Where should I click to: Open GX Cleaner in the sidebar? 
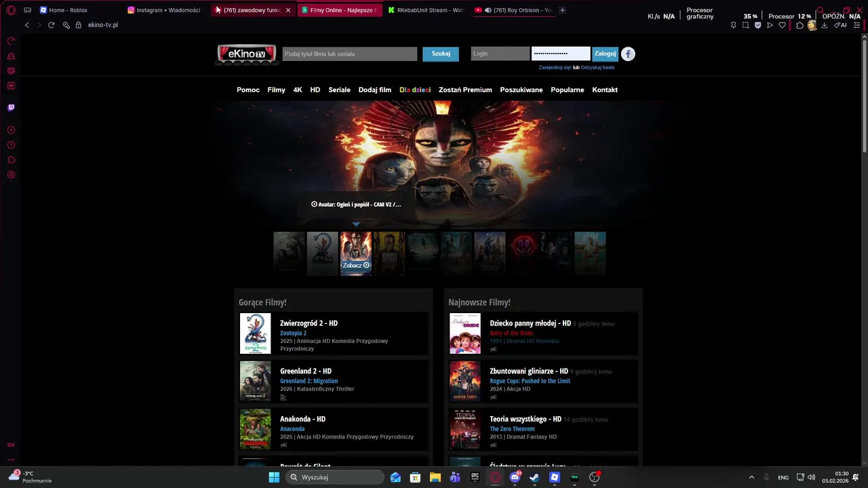point(11,56)
